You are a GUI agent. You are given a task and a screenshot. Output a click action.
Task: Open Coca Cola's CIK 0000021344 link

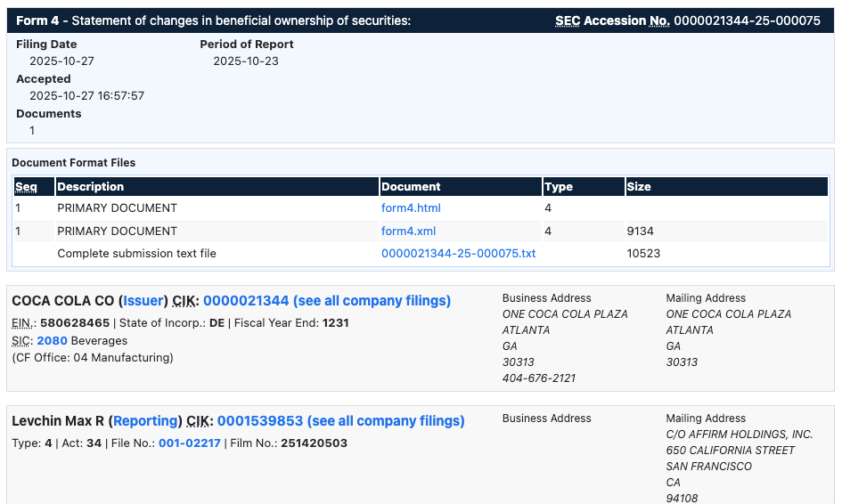pos(246,301)
